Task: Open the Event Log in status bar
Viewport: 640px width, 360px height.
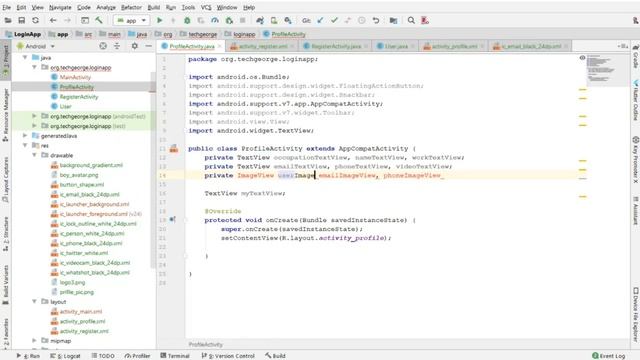Action: [x=609, y=356]
